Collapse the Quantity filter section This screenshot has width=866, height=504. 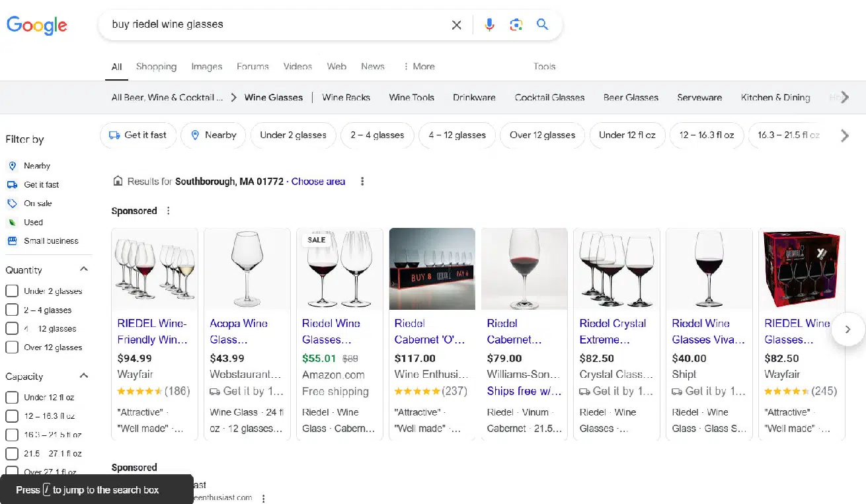point(84,270)
